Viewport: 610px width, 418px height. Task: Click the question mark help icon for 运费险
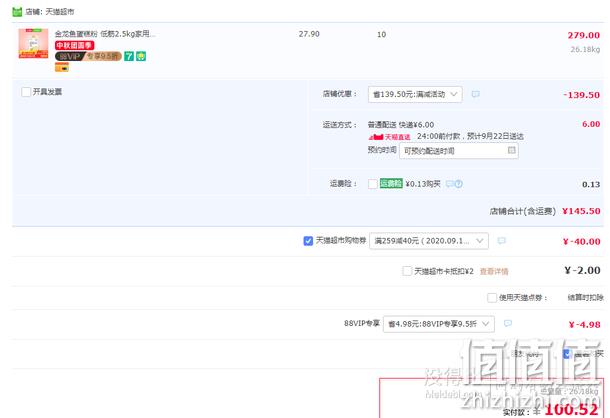point(459,184)
